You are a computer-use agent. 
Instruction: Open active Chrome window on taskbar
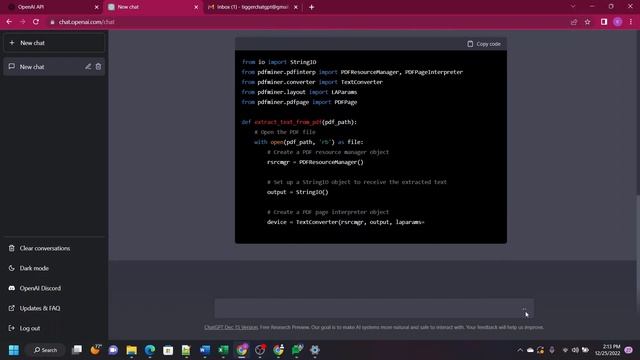point(242,350)
